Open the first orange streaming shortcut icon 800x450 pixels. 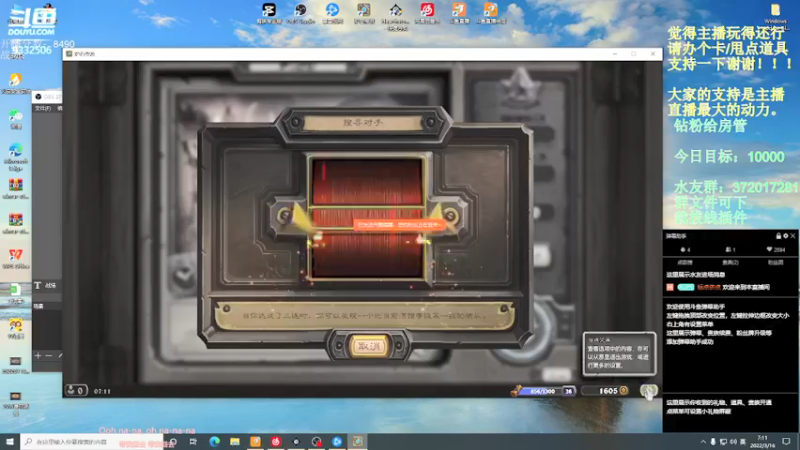(459, 10)
